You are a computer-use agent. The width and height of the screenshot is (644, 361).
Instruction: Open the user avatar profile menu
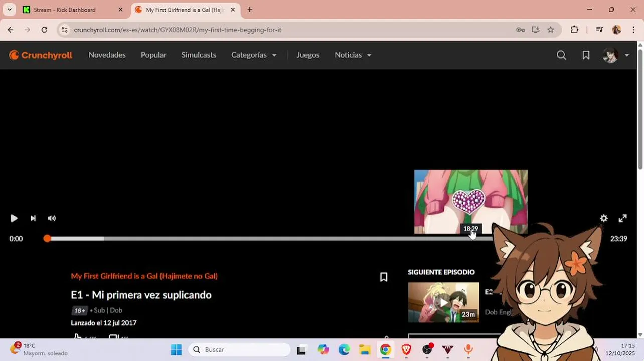pyautogui.click(x=610, y=55)
